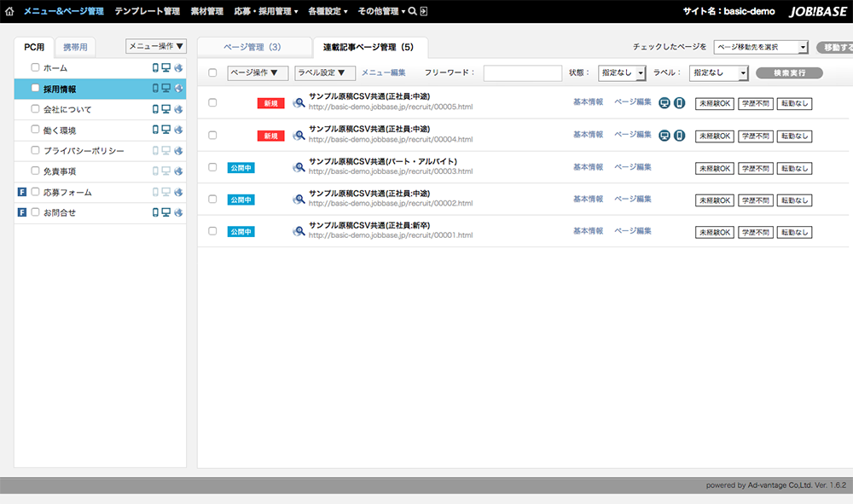853x504 pixels.
Task: Open メニュー&ページ管理 in top navigation
Action: [63, 11]
